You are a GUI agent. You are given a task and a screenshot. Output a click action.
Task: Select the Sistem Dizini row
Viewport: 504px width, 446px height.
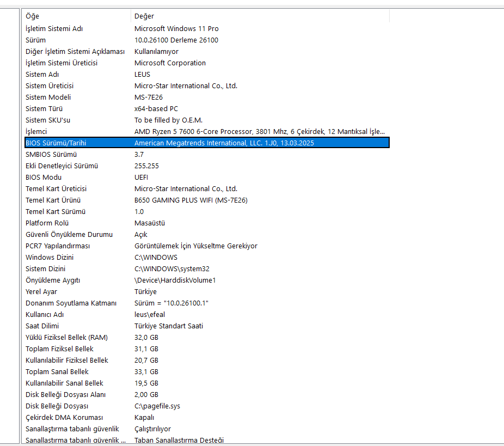207,269
